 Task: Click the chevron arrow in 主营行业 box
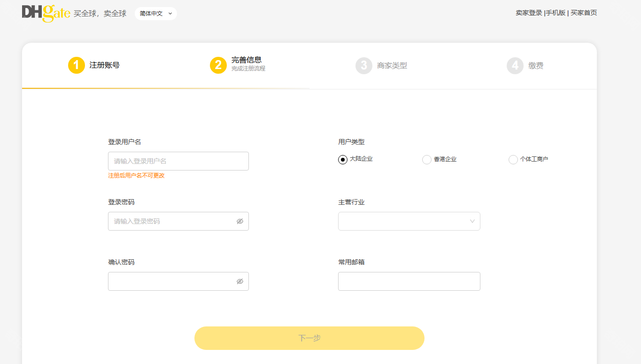(x=472, y=221)
